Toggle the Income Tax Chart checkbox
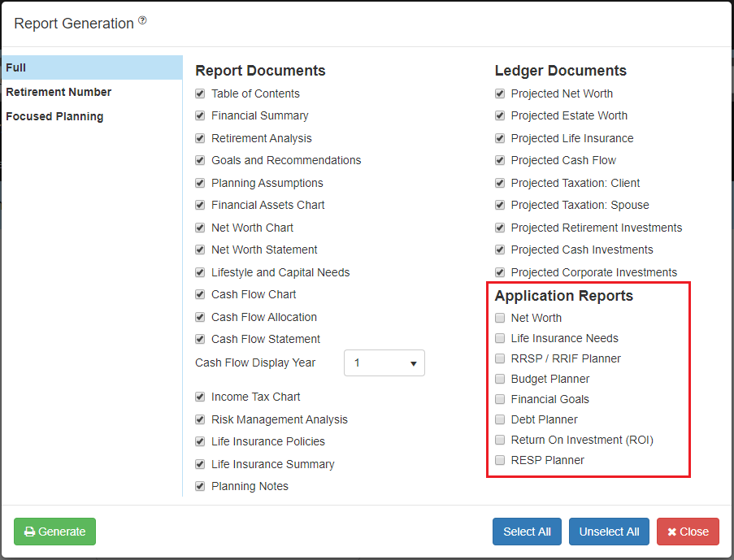The height and width of the screenshot is (560, 734). pyautogui.click(x=201, y=397)
